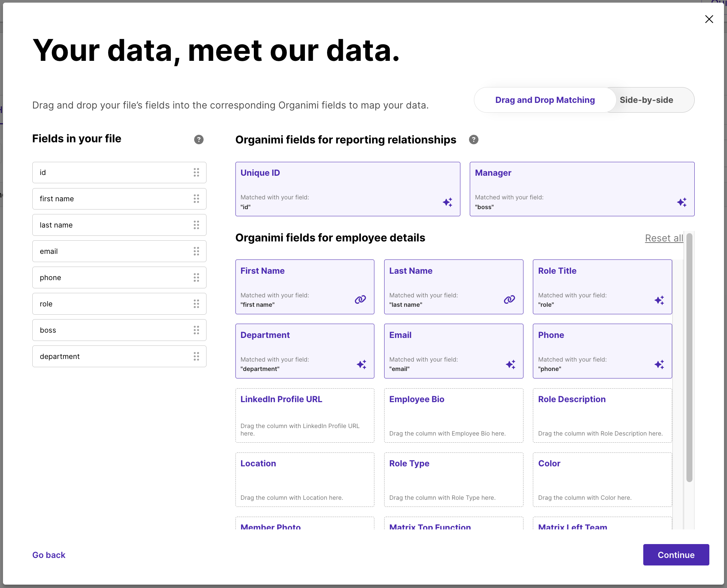Select the Phone mapping card

[x=602, y=351]
